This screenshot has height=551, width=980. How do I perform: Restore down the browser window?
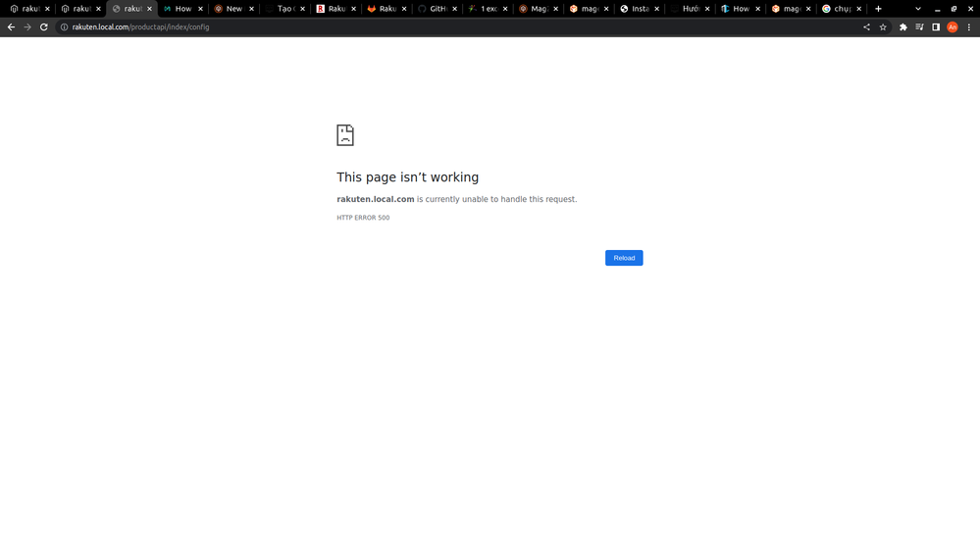tap(954, 9)
